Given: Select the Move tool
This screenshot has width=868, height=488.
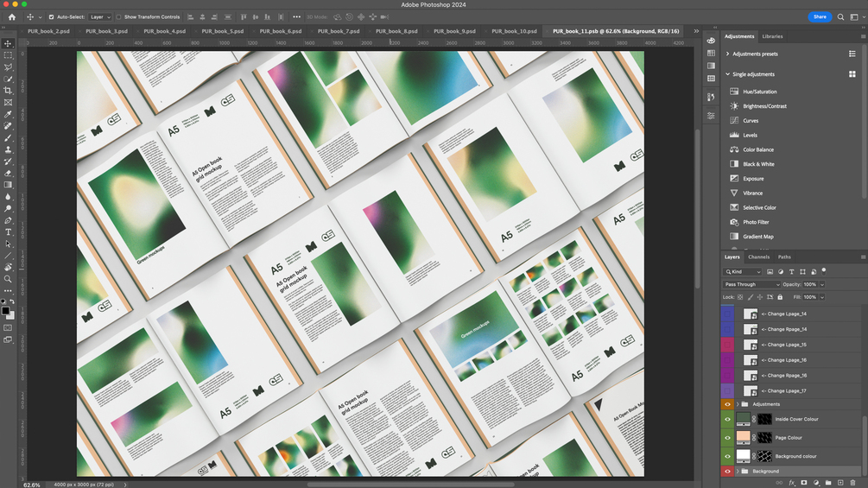Looking at the screenshot, I should (x=8, y=44).
